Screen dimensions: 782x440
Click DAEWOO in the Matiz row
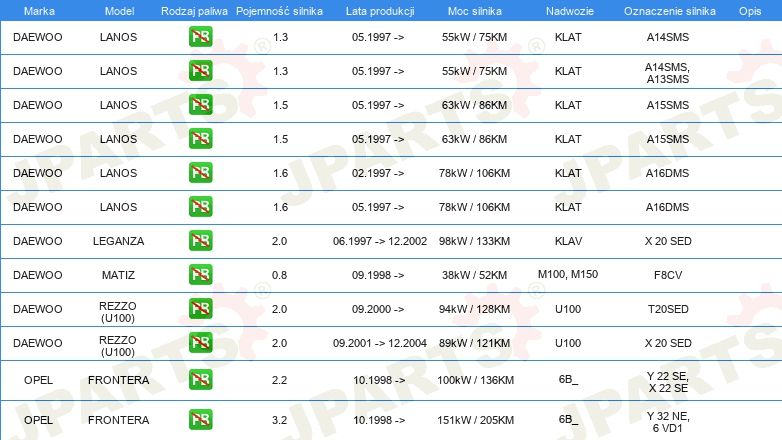37,275
